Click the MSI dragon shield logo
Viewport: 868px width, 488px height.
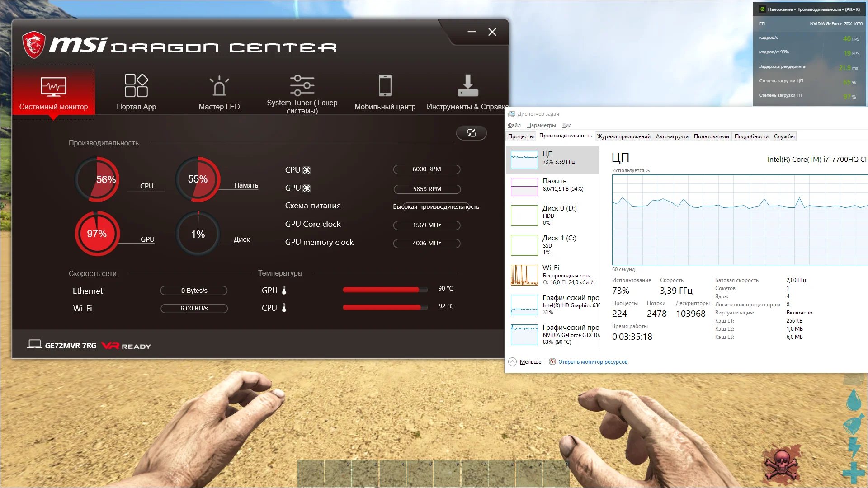[34, 45]
